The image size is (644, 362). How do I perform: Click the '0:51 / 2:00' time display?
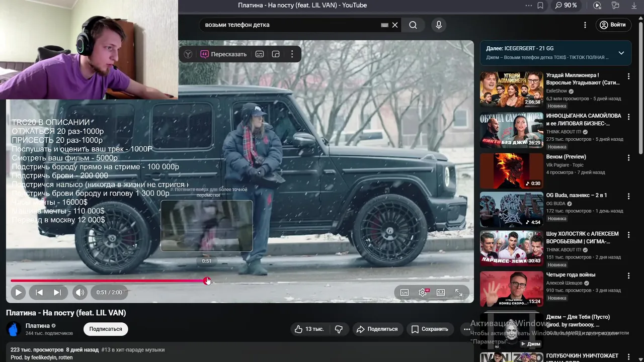click(x=109, y=292)
